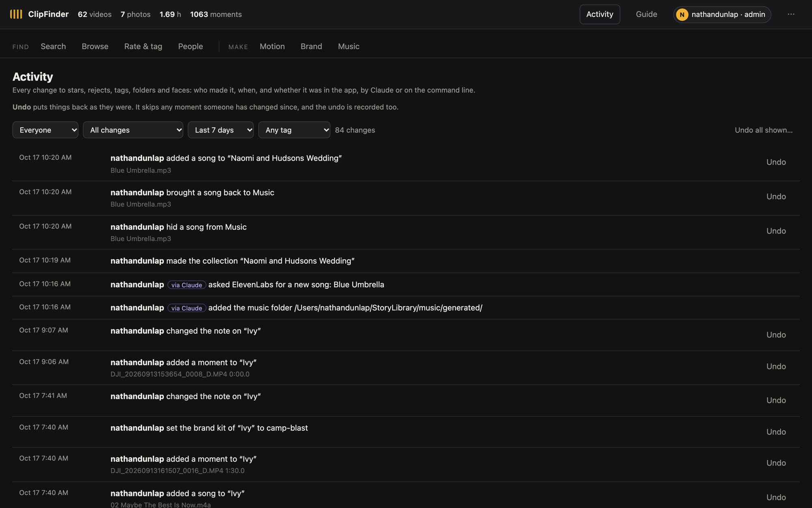This screenshot has width=812, height=508.
Task: Switch to the Browse tab
Action: (95, 46)
